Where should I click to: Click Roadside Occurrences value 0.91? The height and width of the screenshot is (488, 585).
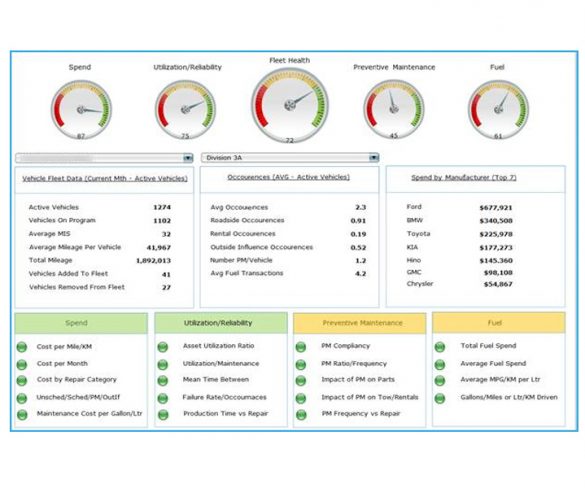click(358, 221)
